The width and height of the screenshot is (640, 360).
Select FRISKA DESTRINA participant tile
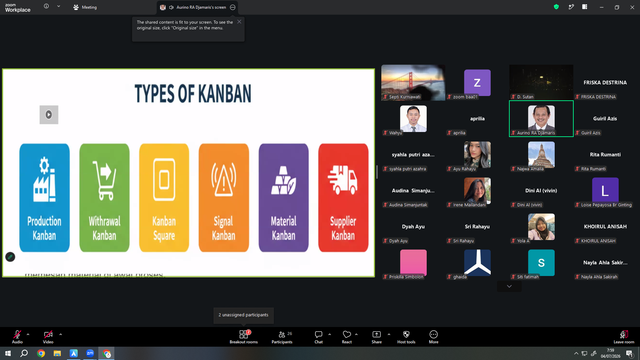(605, 82)
